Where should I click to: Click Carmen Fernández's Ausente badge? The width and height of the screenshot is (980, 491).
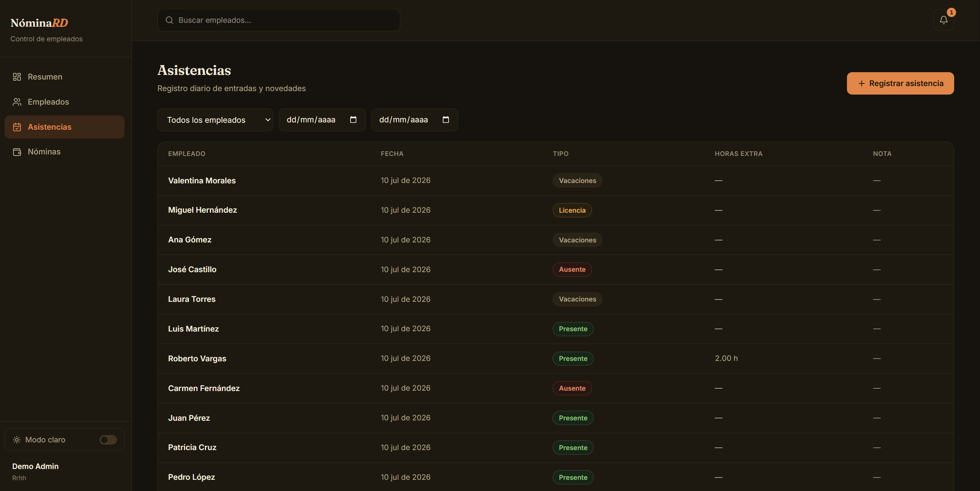[x=572, y=388]
